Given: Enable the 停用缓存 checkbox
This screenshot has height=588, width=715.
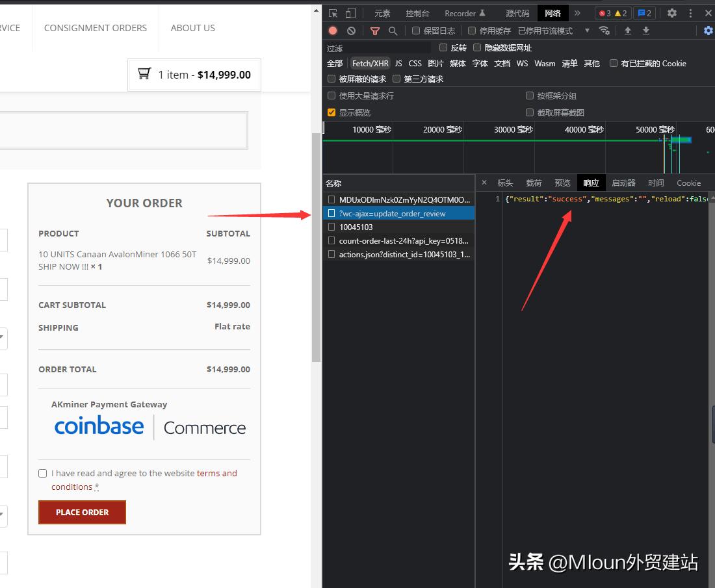Looking at the screenshot, I should [472, 30].
